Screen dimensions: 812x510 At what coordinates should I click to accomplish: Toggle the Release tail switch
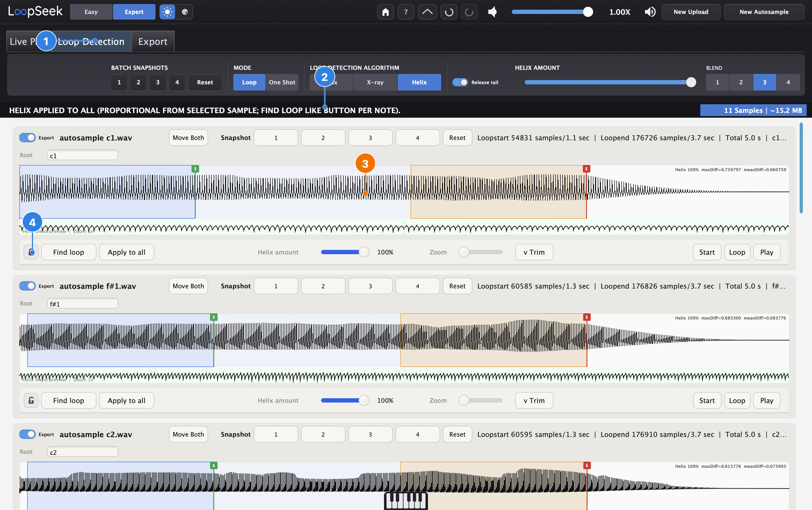pos(460,82)
